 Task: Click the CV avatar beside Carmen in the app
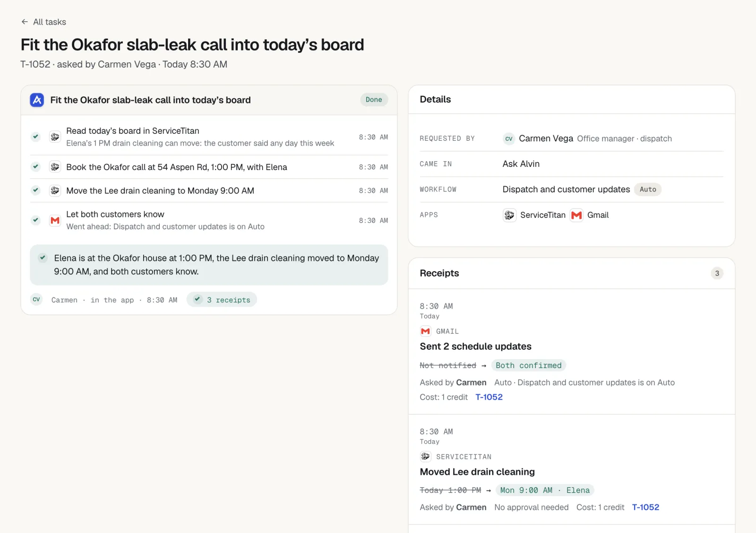point(36,300)
